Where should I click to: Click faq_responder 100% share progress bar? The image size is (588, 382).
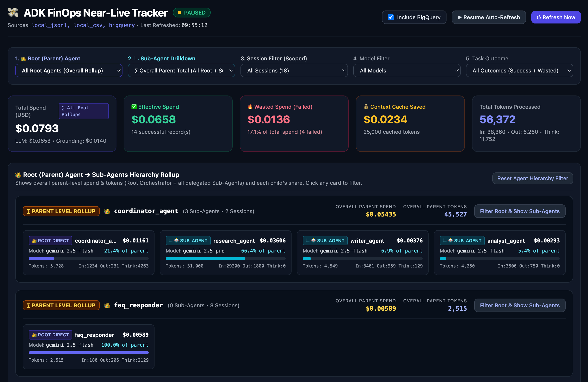[88, 353]
